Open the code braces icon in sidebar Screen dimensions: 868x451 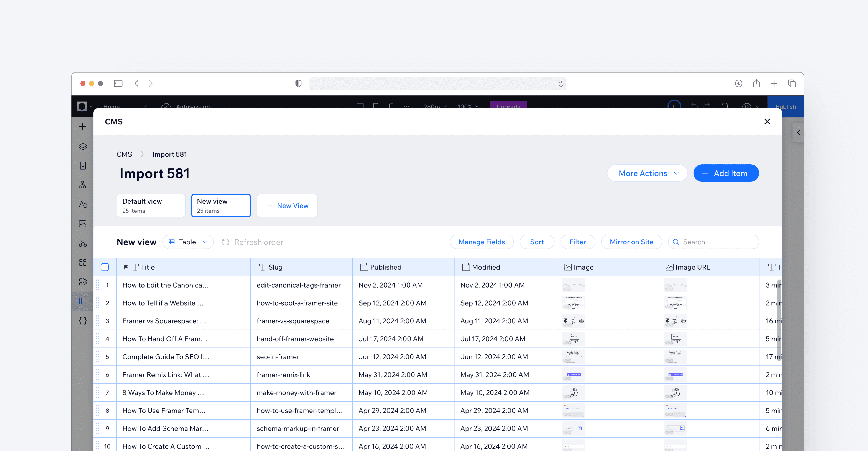pyautogui.click(x=82, y=321)
